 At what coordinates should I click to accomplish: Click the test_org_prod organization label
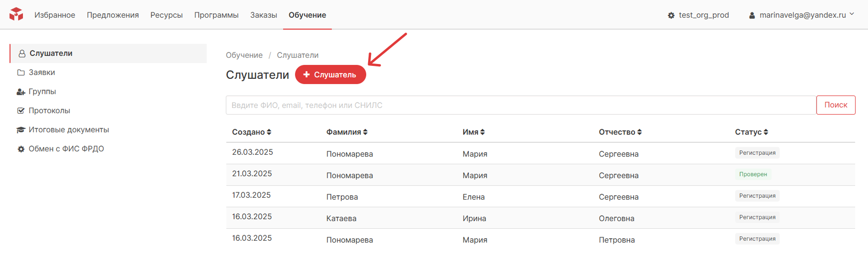704,15
